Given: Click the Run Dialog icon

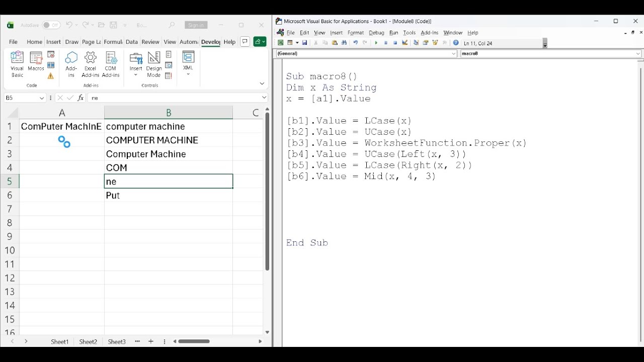Looking at the screenshot, I should (169, 76).
